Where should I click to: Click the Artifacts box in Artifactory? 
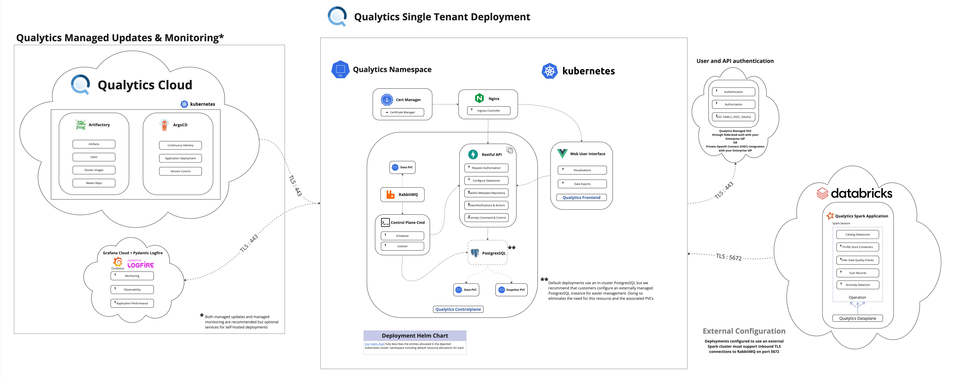click(x=94, y=144)
